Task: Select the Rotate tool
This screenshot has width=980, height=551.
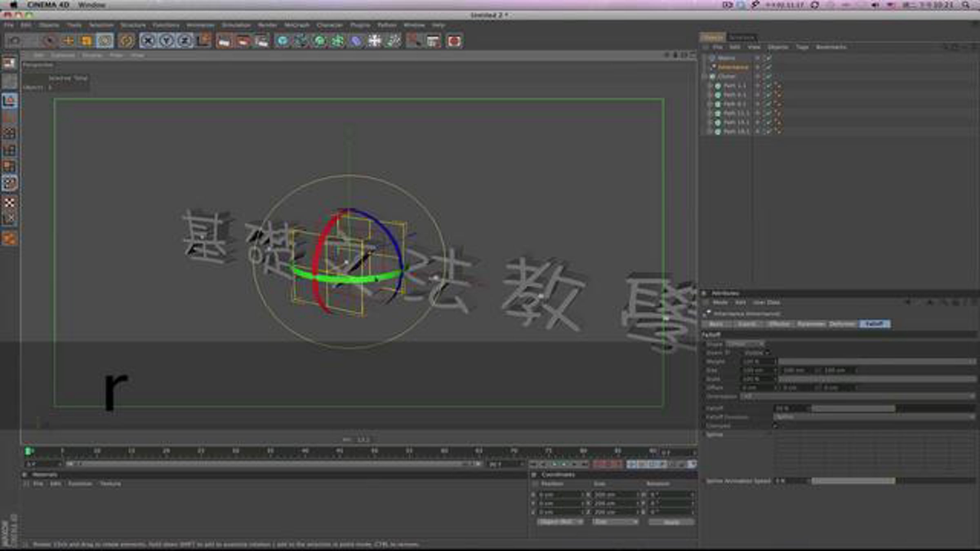Action: click(x=105, y=41)
